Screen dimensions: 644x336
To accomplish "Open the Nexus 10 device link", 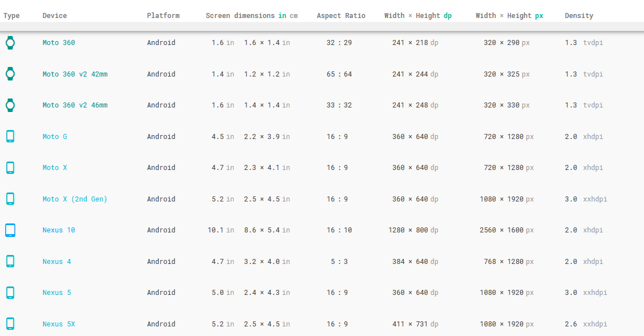I will pos(59,230).
